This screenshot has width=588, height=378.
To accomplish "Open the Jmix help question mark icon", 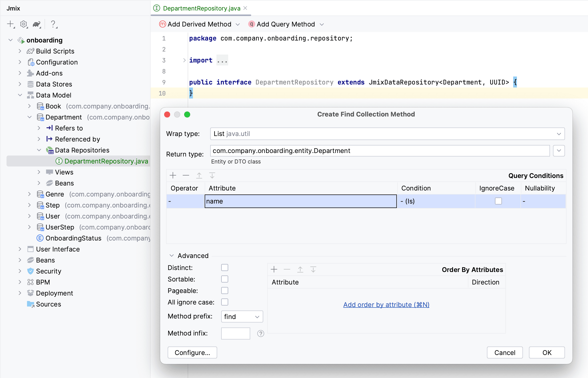I will tap(53, 24).
